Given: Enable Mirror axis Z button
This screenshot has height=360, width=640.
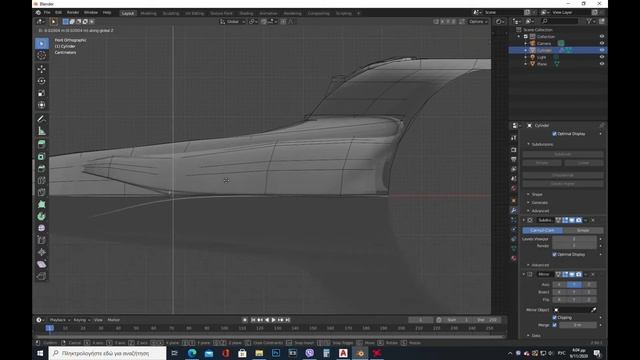Looking at the screenshot, I should [x=589, y=284].
